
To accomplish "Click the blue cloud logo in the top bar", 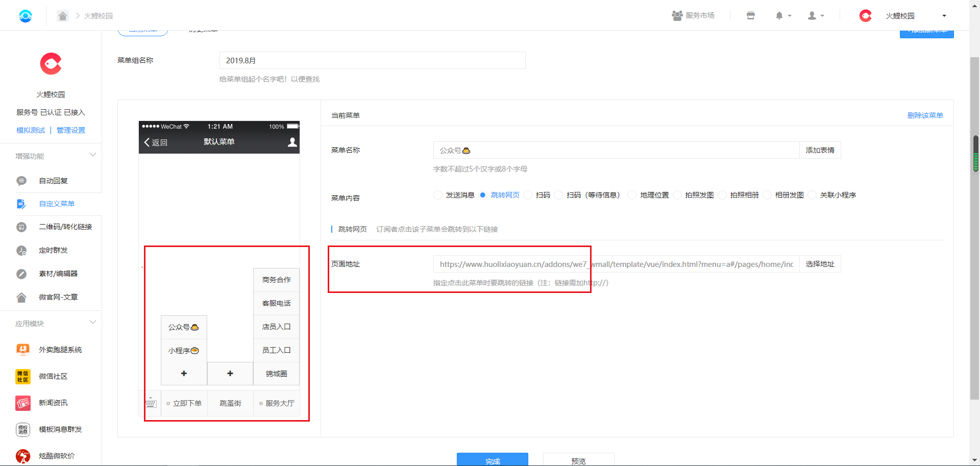I will click(26, 16).
